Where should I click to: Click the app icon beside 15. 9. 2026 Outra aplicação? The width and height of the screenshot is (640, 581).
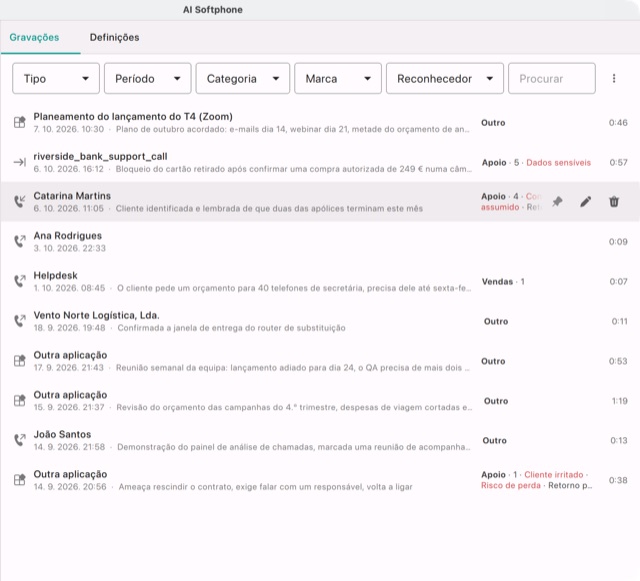tap(20, 400)
